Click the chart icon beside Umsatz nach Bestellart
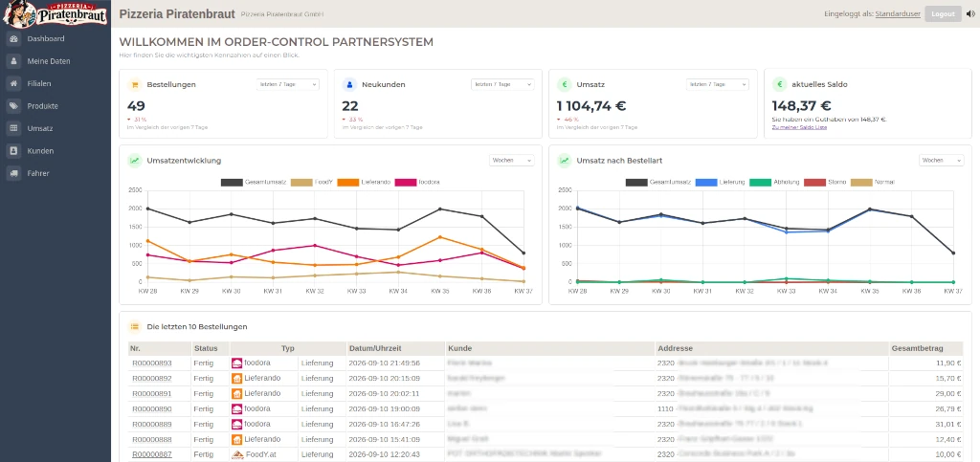 click(x=565, y=161)
